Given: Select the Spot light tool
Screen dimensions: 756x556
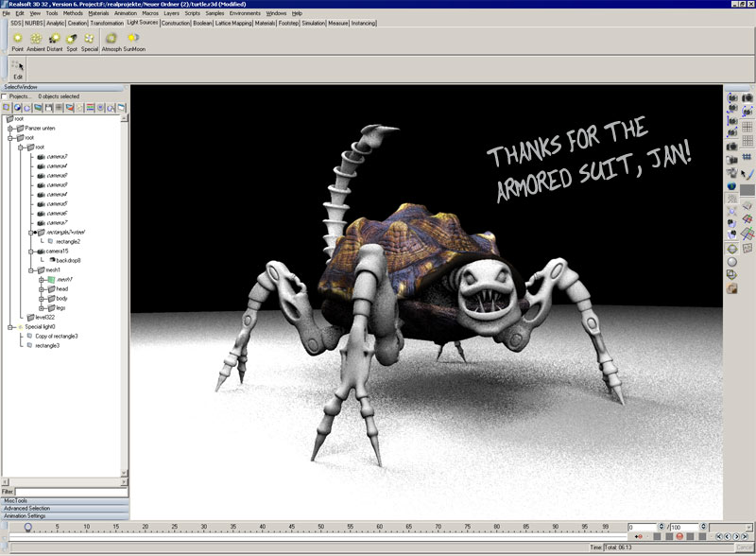Looking at the screenshot, I should (72, 39).
